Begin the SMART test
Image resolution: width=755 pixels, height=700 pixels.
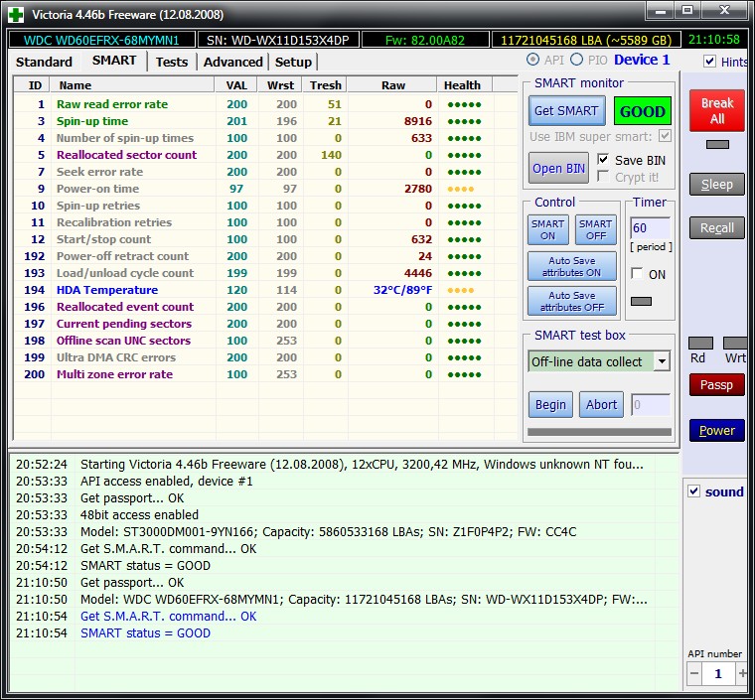[550, 404]
